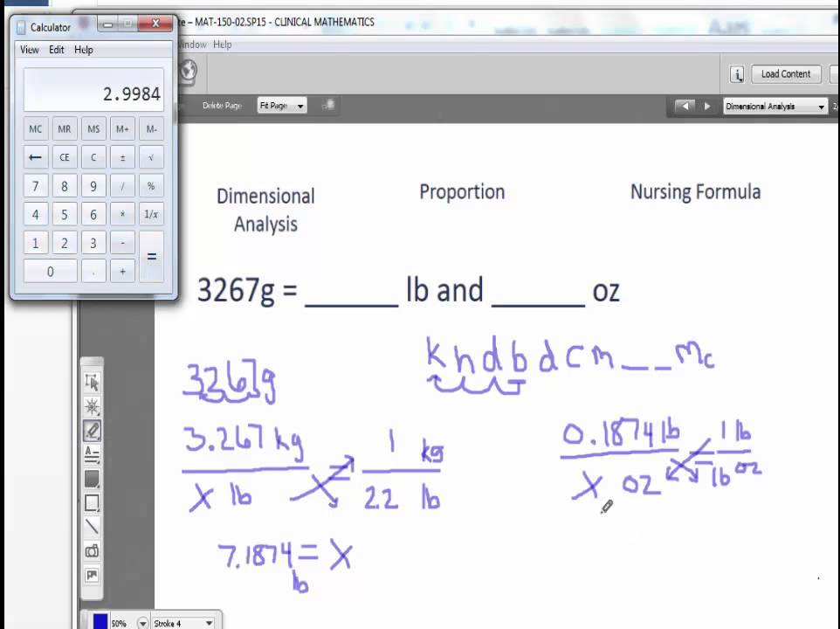This screenshot has height=629, width=840.
Task: Click the previous page arrow
Action: click(684, 106)
